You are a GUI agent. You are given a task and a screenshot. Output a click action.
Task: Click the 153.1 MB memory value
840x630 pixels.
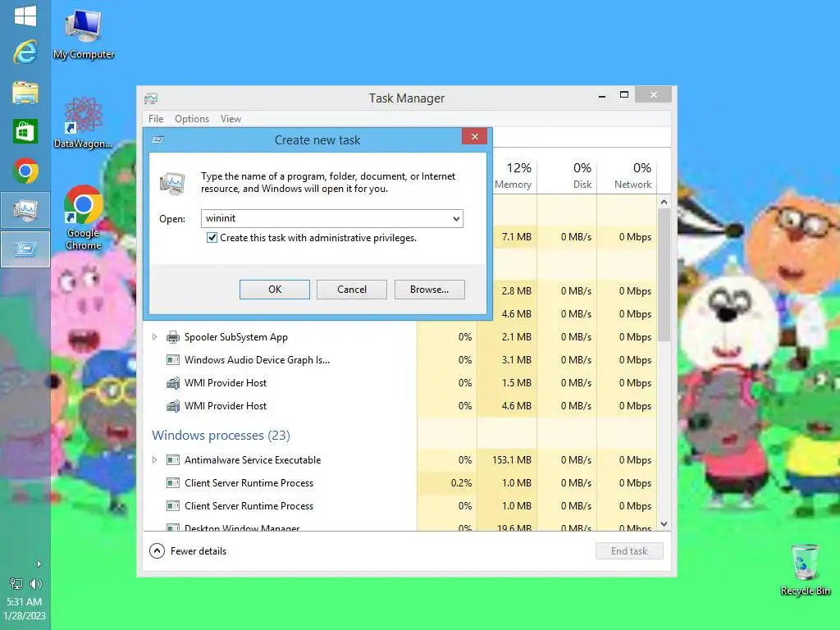512,460
